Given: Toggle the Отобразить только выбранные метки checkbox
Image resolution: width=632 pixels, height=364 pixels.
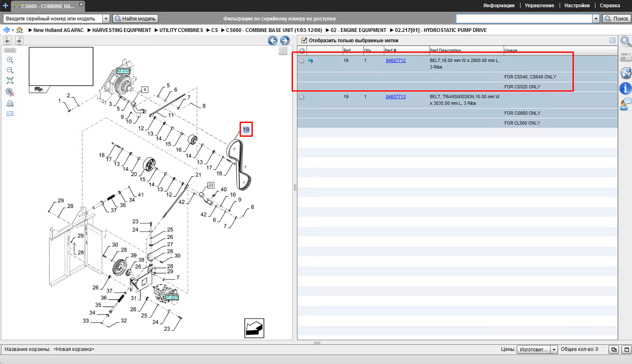Looking at the screenshot, I should 304,40.
